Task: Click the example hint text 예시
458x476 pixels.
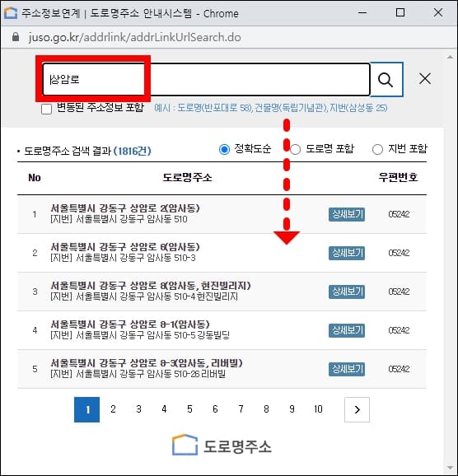Action: point(271,108)
